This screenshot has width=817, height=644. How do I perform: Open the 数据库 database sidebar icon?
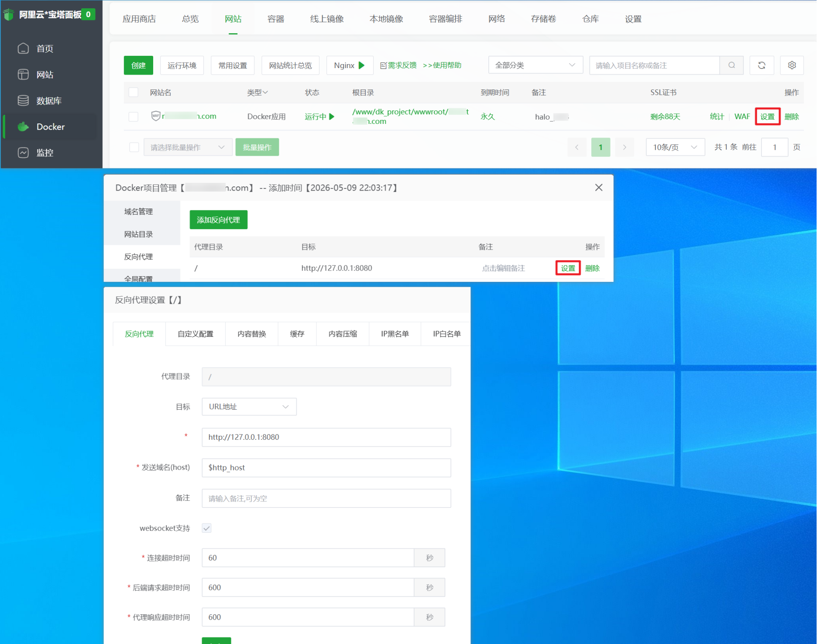23,100
